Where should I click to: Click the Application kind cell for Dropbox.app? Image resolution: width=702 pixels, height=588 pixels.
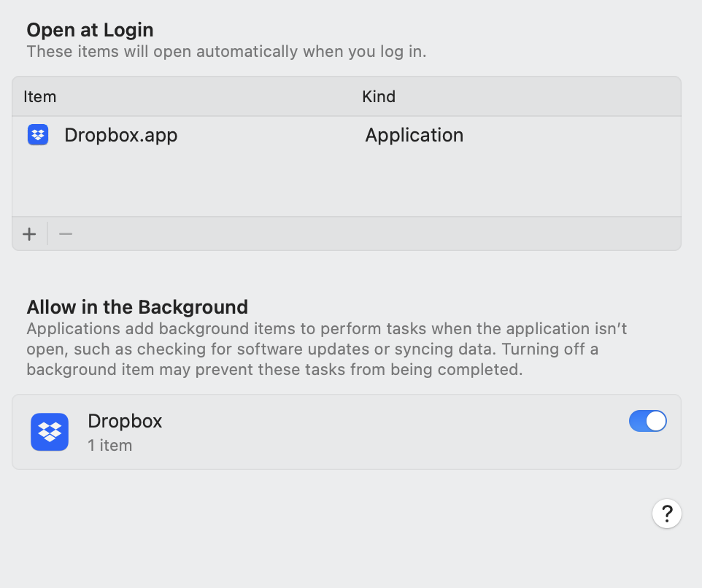(x=414, y=135)
